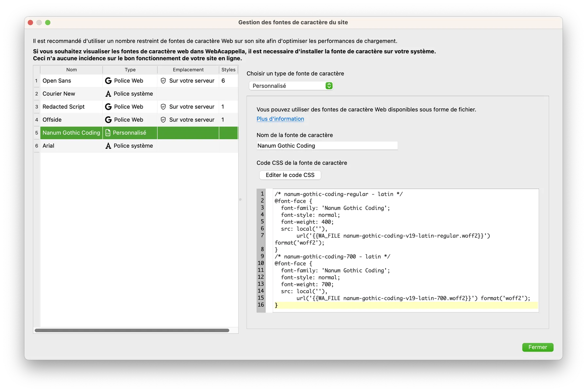Screen dimensions: 587x392
Task: Click the font name field containing Nanum Gothic Coding
Action: pos(327,146)
